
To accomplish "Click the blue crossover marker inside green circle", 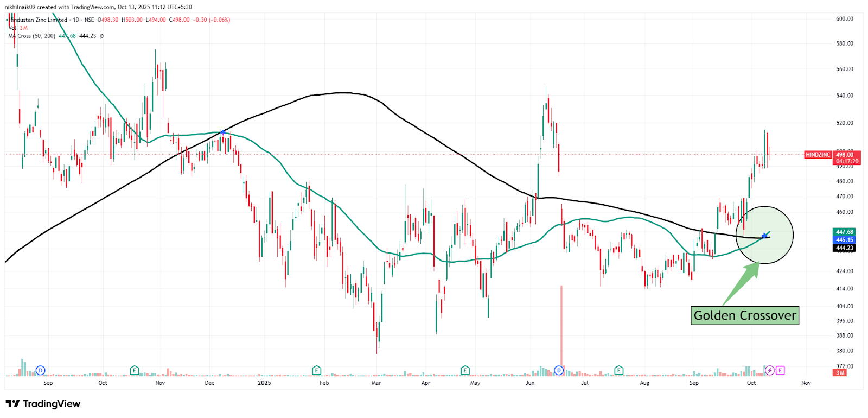I will [764, 236].
